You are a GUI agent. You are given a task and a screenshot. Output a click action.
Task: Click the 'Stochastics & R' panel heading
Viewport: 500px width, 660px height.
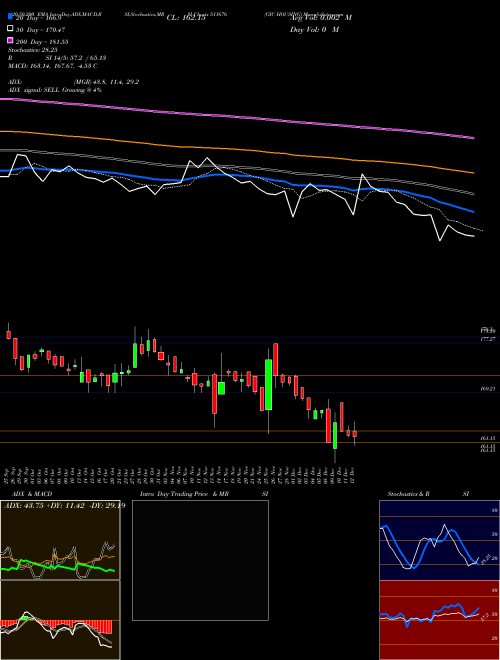coord(408,494)
